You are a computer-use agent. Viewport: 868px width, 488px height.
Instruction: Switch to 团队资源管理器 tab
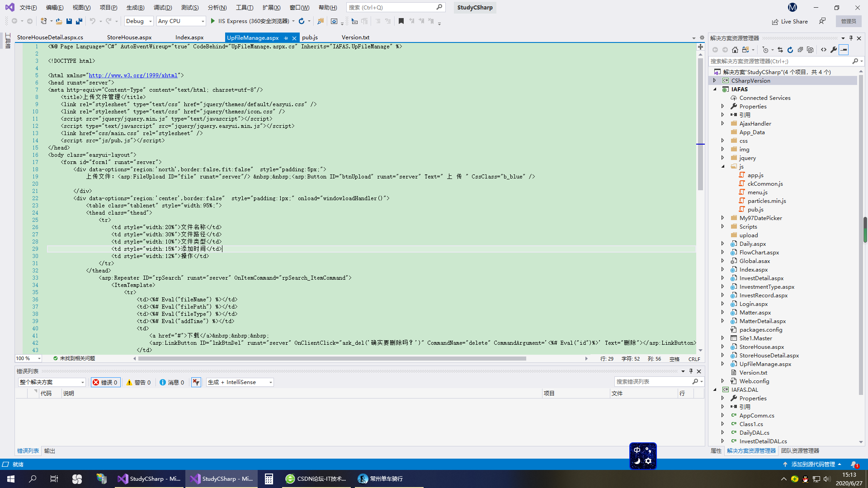[800, 451]
